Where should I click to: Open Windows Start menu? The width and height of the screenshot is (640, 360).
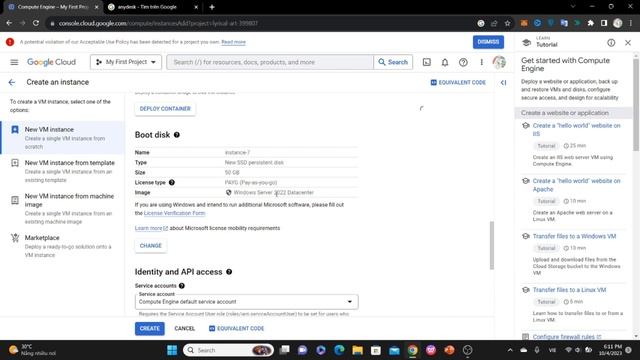point(172,350)
